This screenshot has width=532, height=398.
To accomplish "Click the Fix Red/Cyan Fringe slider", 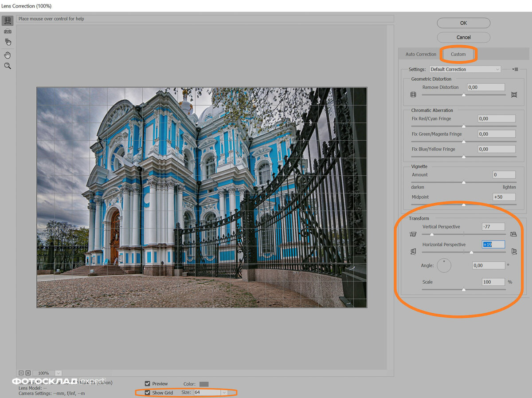I will (464, 126).
